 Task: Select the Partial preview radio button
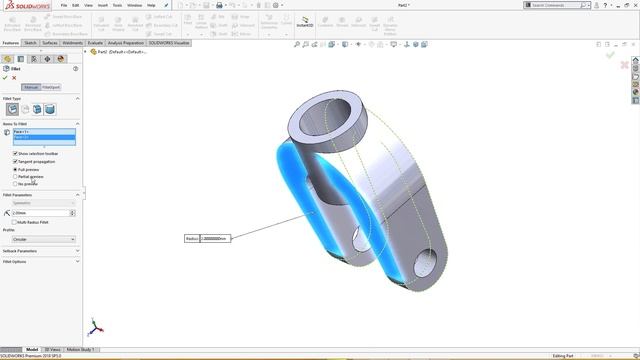point(15,177)
